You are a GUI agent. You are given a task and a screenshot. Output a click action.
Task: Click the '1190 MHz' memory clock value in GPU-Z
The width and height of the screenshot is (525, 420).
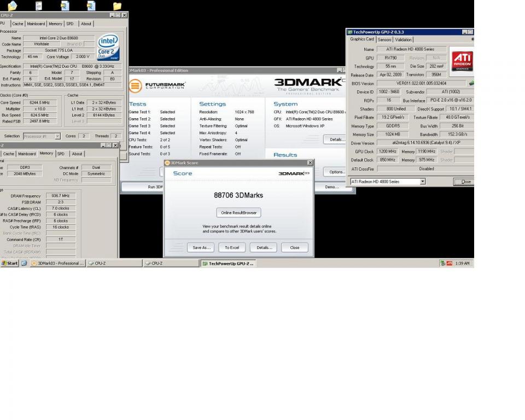click(426, 151)
